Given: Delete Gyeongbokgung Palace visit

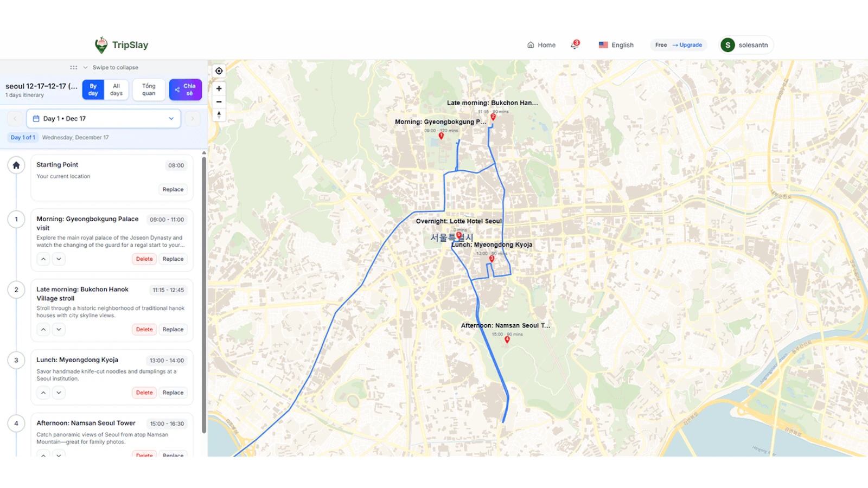Looking at the screenshot, I should point(144,259).
